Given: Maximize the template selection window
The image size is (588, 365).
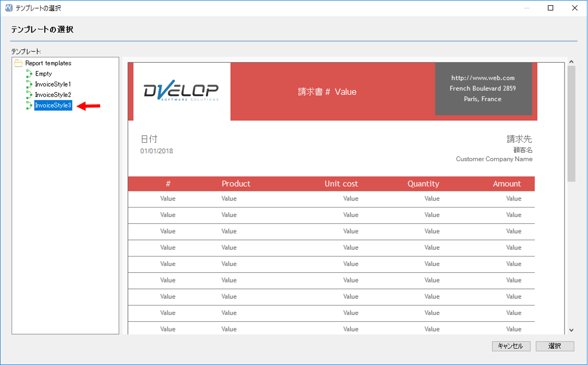Looking at the screenshot, I should [550, 8].
